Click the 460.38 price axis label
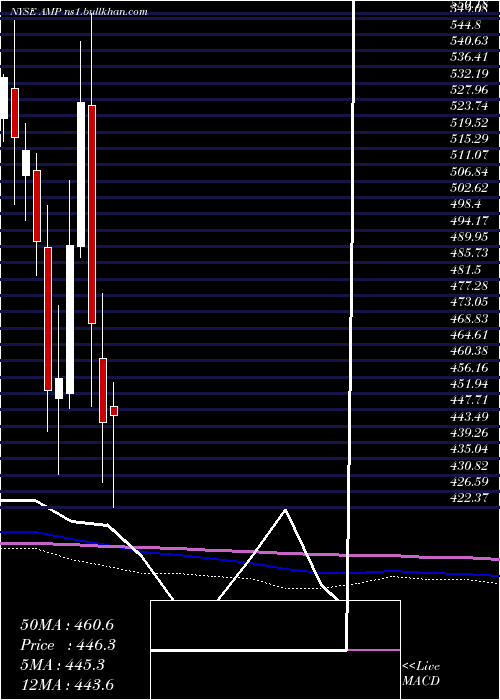This screenshot has height=700, width=500. 469,351
